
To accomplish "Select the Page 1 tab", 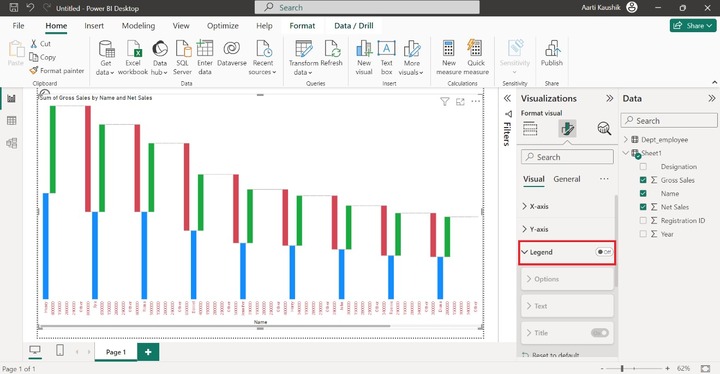I will coord(116,352).
